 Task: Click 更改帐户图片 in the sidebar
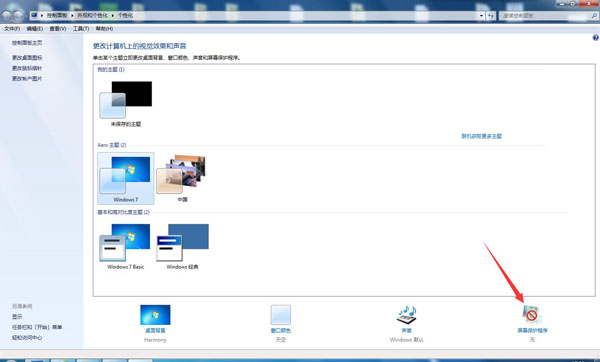[27, 78]
